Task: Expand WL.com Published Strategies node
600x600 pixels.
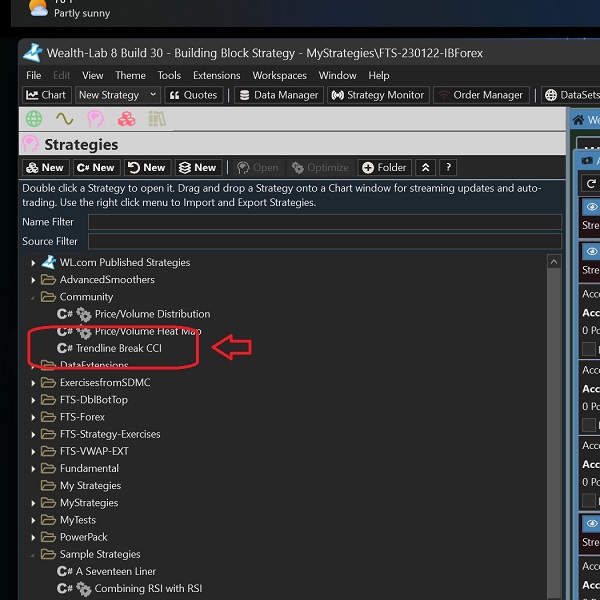Action: [33, 263]
